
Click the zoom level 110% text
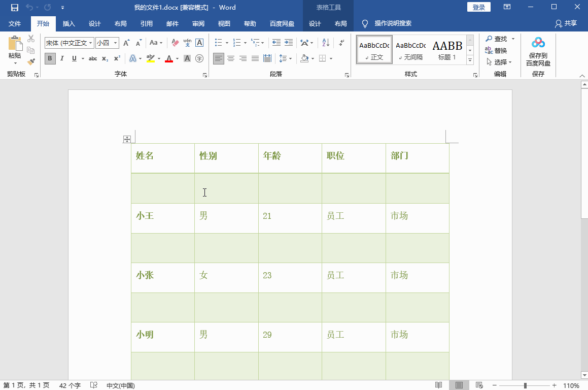coord(571,385)
